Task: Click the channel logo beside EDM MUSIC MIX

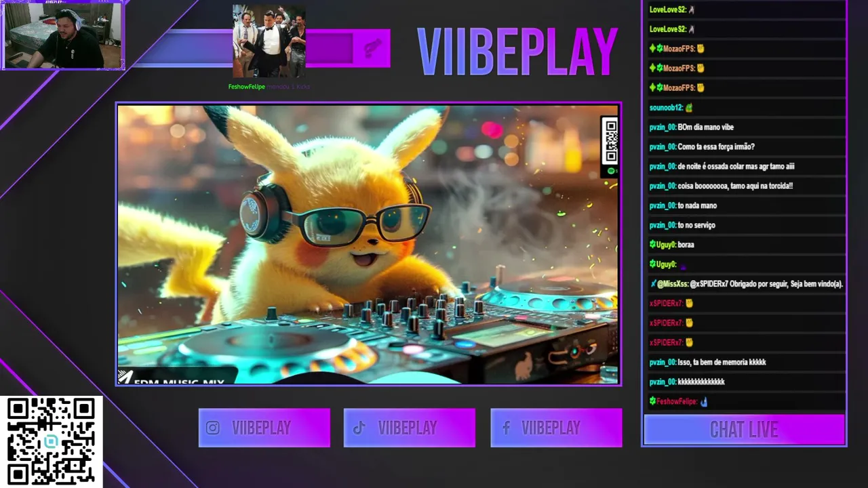Action: 125,377
